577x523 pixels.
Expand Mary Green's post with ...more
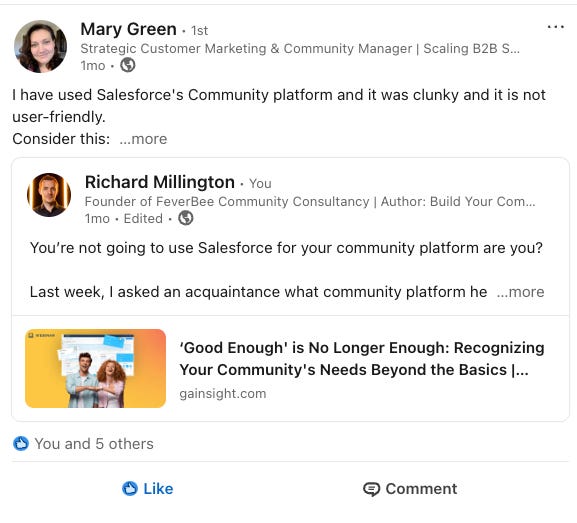coord(143,139)
